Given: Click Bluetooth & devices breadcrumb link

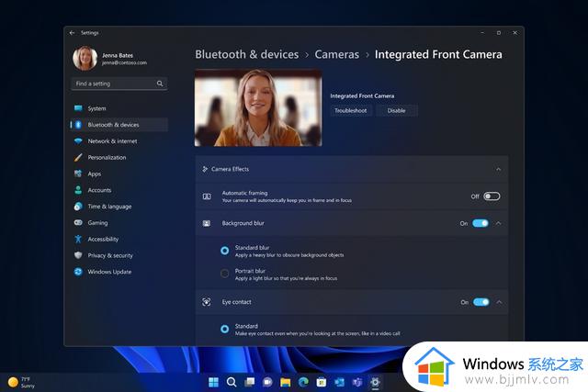Looking at the screenshot, I should (x=247, y=55).
